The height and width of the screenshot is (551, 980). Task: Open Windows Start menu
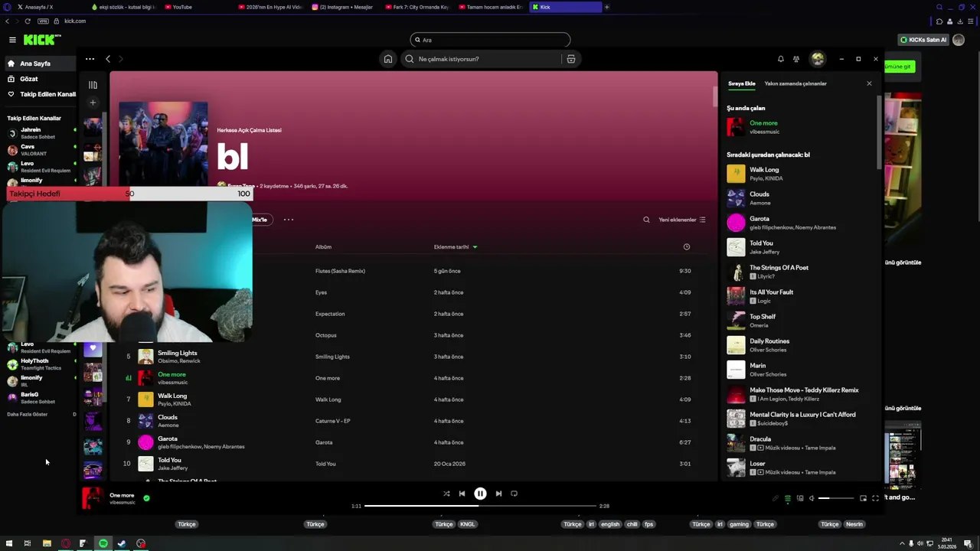click(9, 543)
